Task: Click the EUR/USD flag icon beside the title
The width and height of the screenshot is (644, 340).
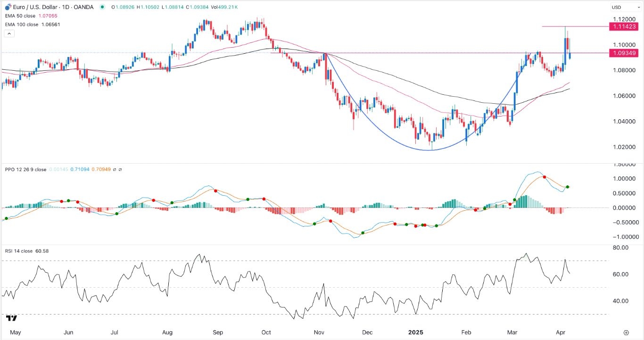Action: tap(7, 7)
